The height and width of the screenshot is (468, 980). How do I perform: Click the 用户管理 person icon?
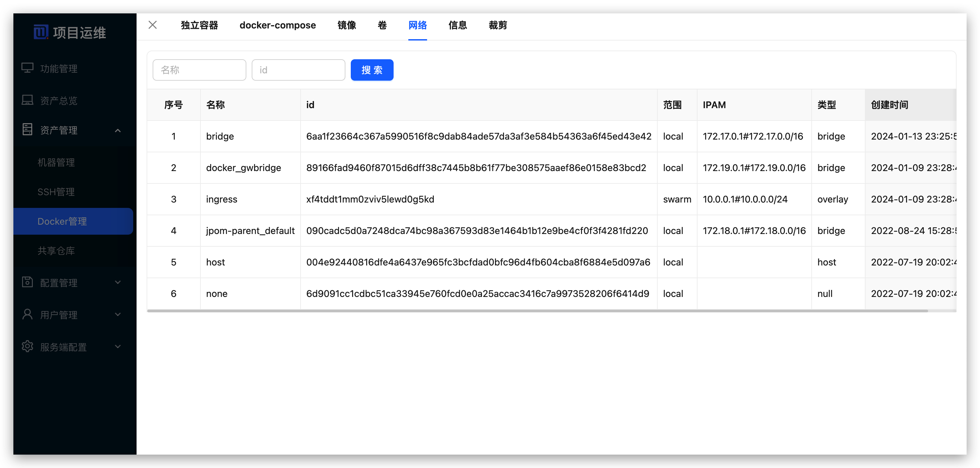27,314
